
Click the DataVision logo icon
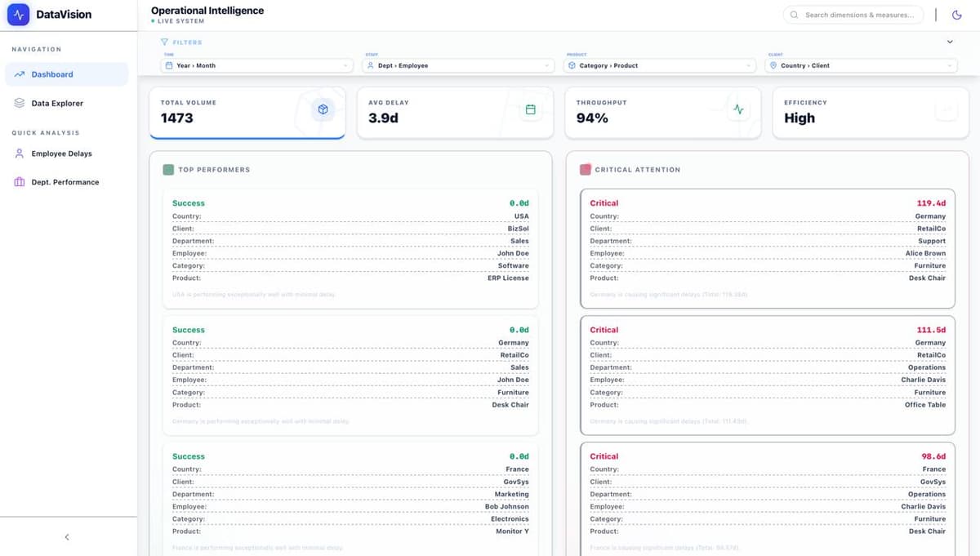click(18, 14)
